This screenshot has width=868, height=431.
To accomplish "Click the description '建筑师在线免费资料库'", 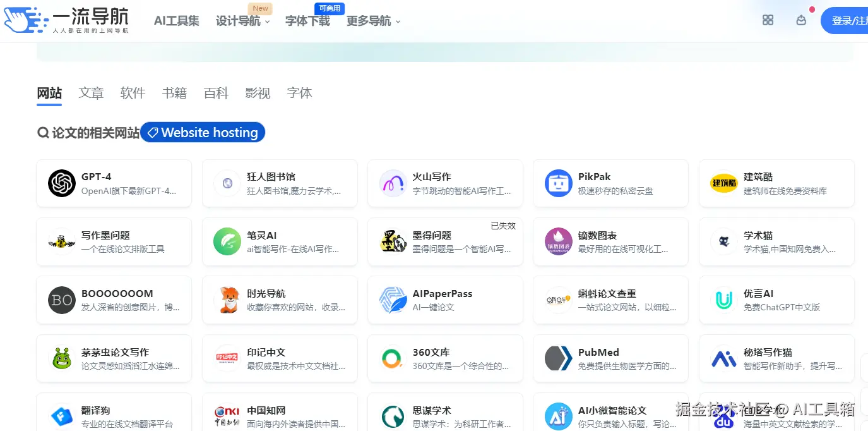I will pos(785,191).
